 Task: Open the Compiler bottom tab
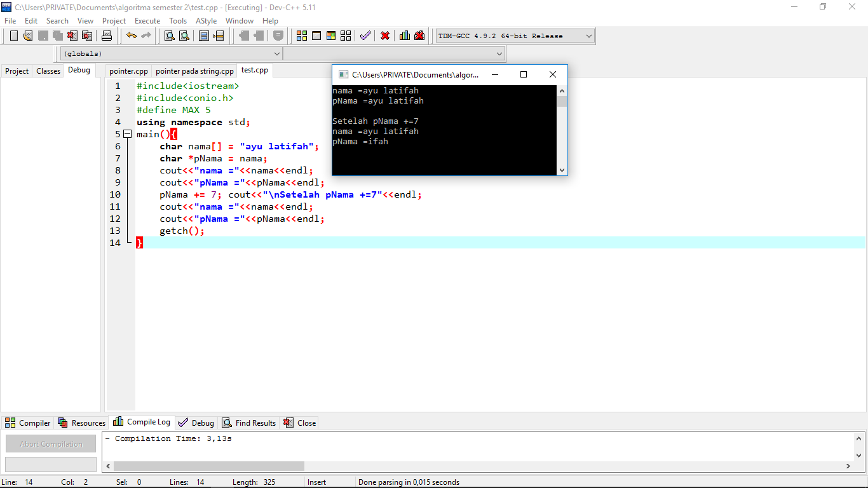(28, 423)
